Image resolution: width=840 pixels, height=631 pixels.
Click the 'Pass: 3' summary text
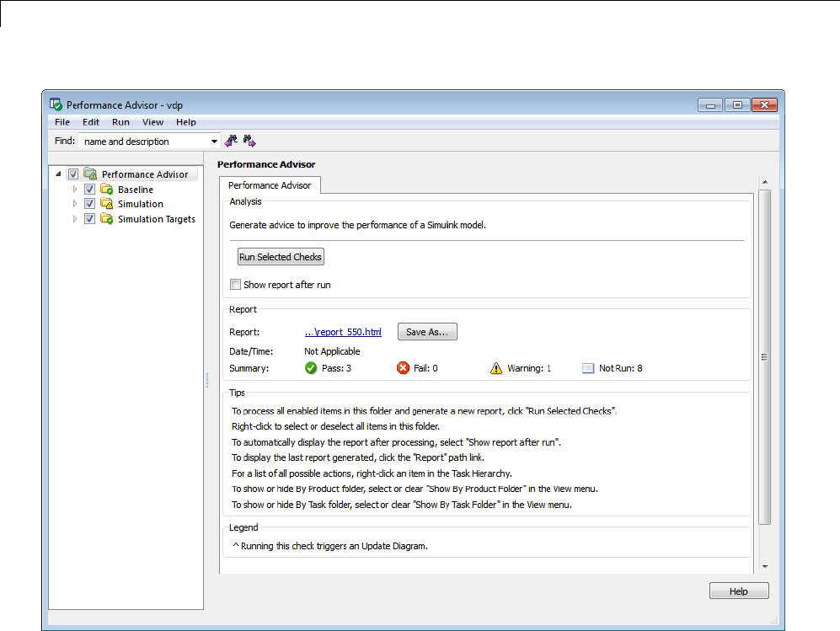point(336,368)
